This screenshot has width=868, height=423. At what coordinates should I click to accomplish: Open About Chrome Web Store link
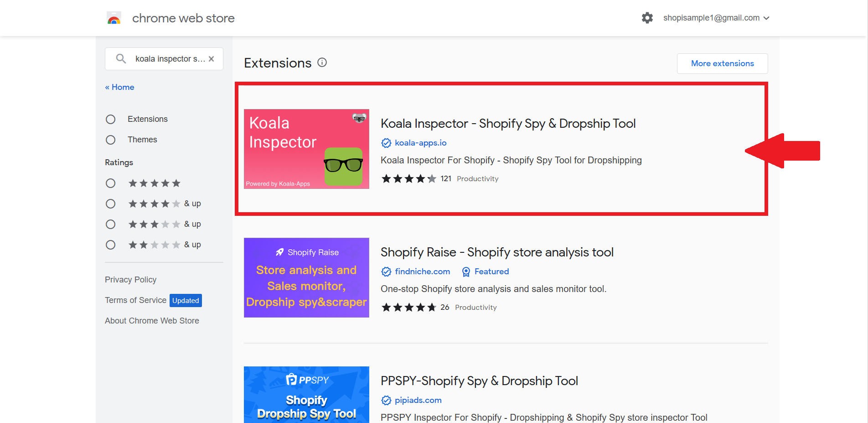pyautogui.click(x=152, y=321)
